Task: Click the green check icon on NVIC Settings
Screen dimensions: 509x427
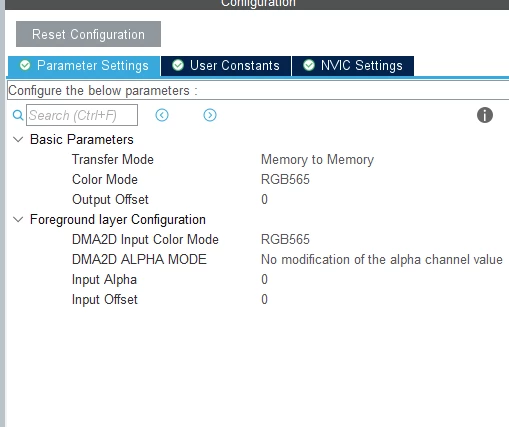Action: pyautogui.click(x=309, y=65)
